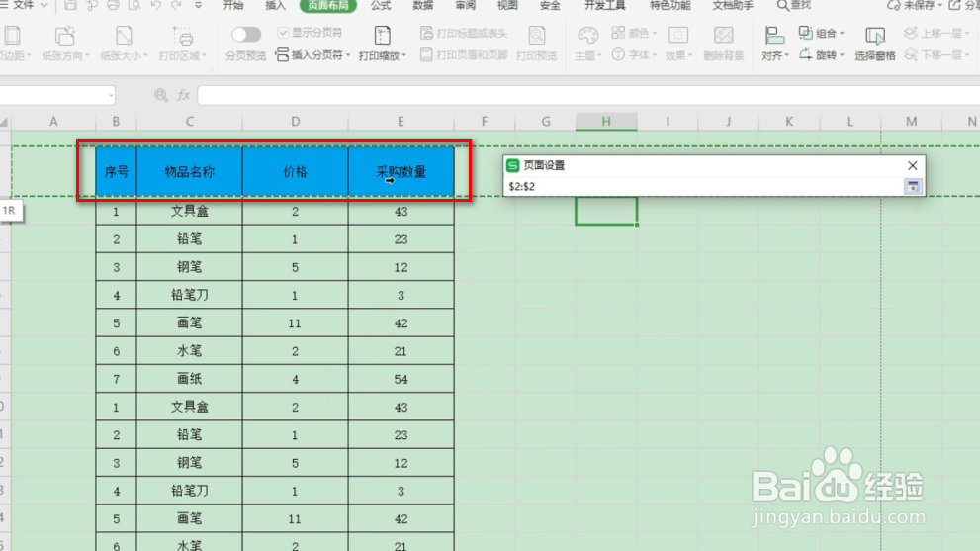Switch to the 开始 tab
This screenshot has height=551, width=980.
(x=233, y=5)
